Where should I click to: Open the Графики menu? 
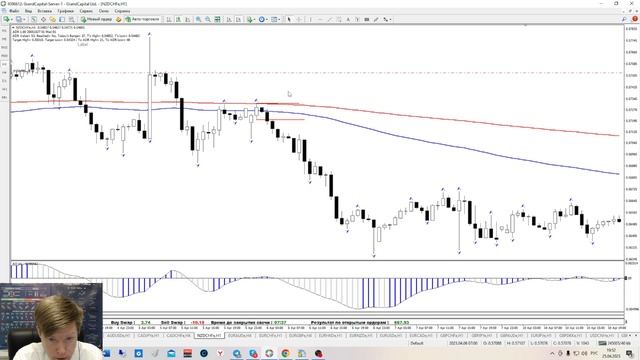click(x=65, y=11)
